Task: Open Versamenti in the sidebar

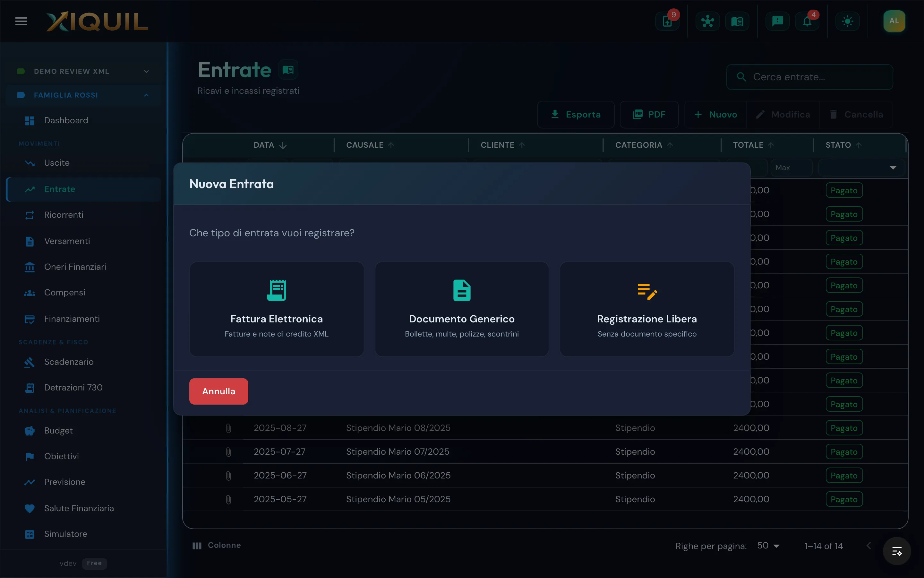Action: pos(84,241)
